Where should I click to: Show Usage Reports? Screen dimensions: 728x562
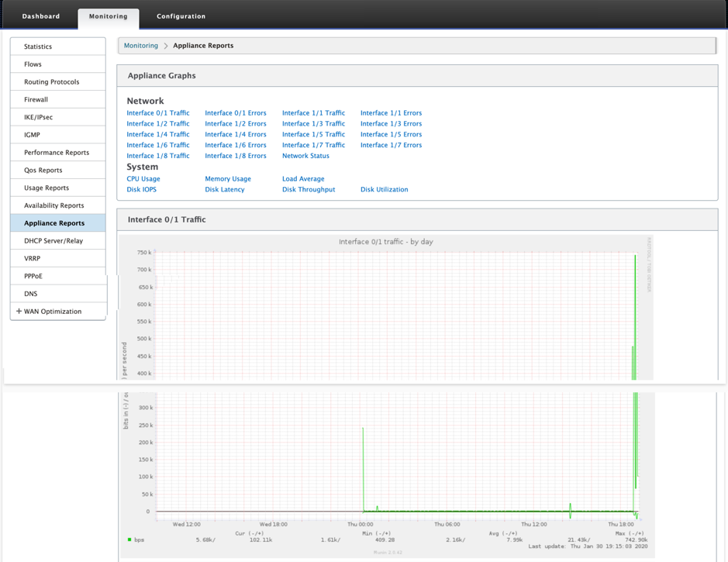58,188
